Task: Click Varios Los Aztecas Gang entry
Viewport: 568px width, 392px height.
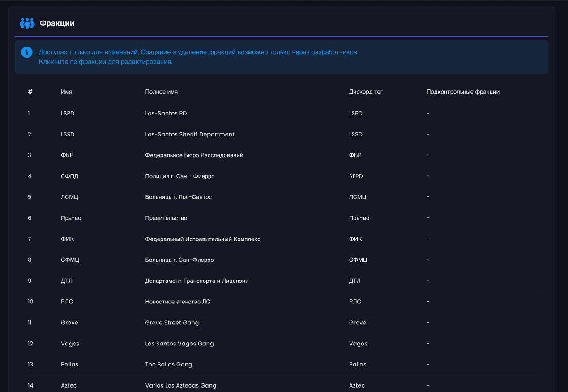Action: 180,385
